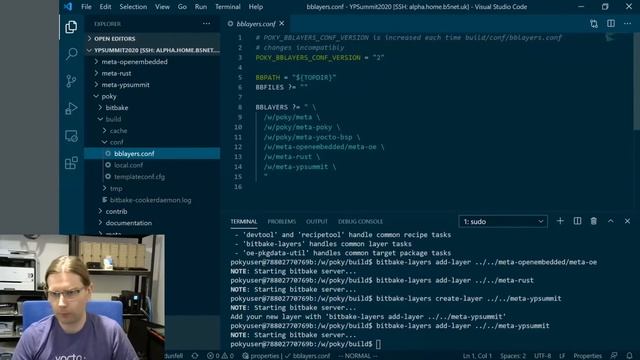Open the Explorer view in activity bar
The image size is (640, 360).
[71, 27]
